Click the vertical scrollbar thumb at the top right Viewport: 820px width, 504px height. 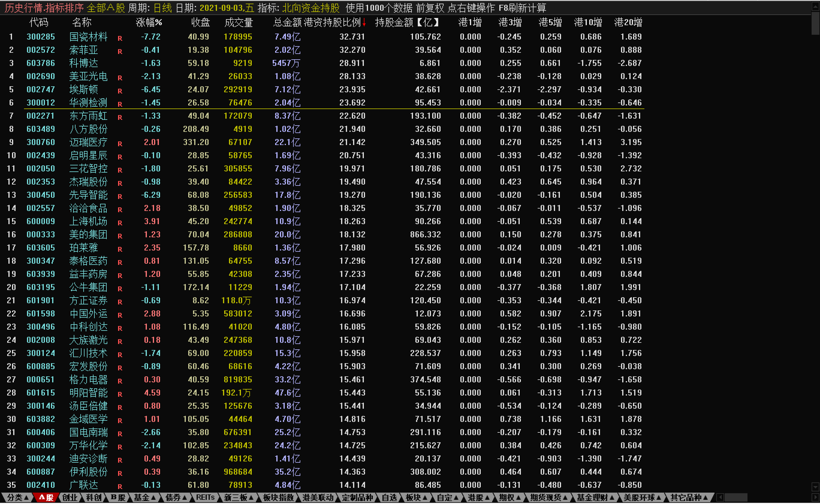tap(815, 23)
